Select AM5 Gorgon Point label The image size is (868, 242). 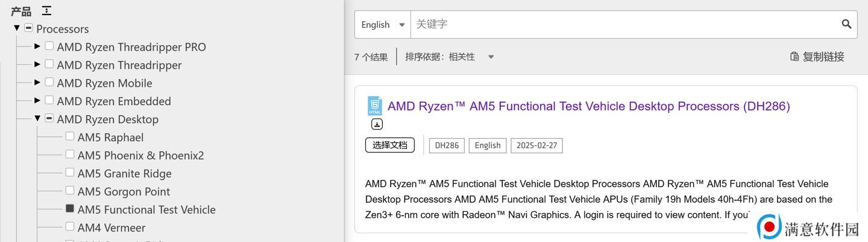click(124, 192)
